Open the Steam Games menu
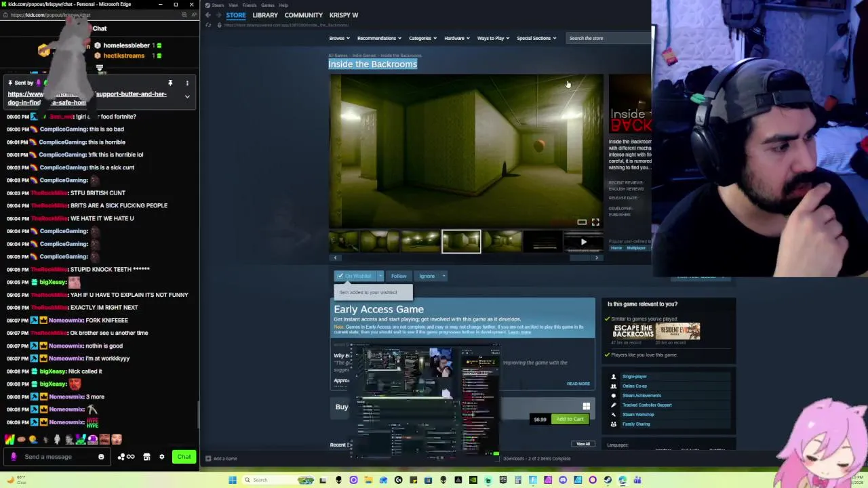 click(x=268, y=5)
